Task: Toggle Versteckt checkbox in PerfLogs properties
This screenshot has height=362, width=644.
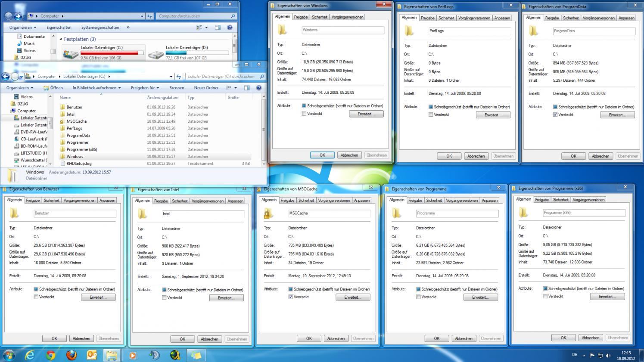Action: click(x=431, y=114)
